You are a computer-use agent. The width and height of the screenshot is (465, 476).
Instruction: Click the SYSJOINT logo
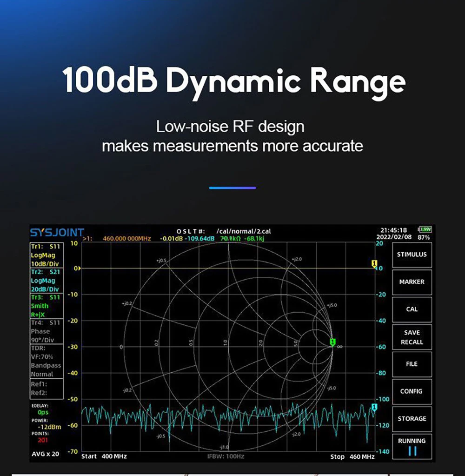[x=57, y=233]
